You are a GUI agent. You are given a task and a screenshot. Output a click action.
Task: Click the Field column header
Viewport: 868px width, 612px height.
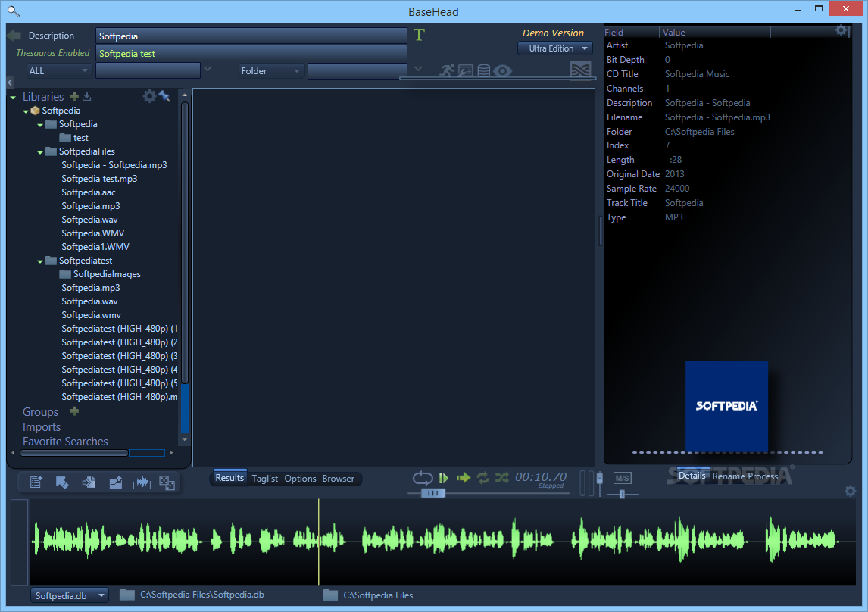coord(632,32)
